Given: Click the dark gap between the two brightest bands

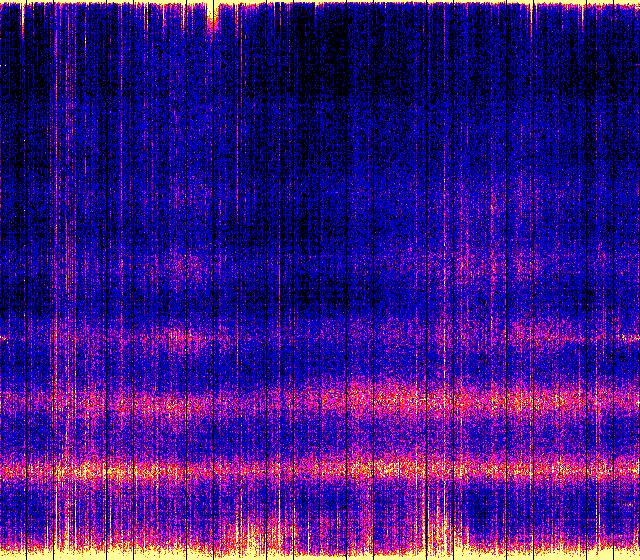Looking at the screenshot, I should [x=320, y=436].
